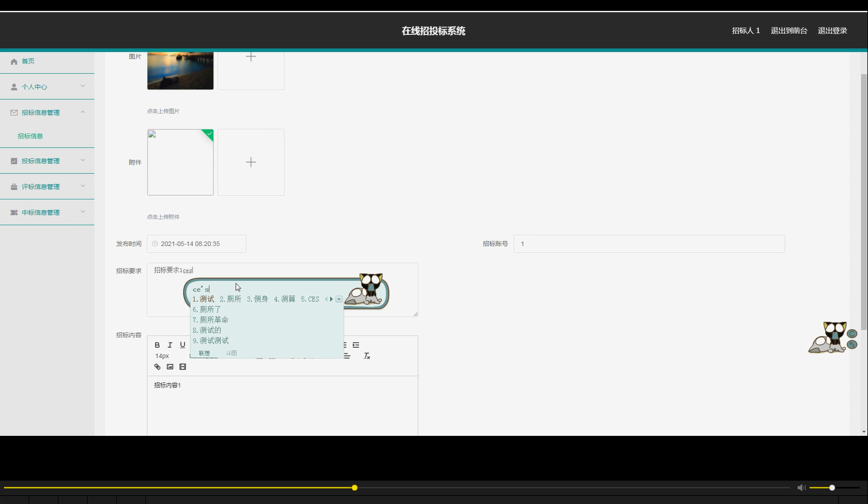Expand the 中标信息管理 menu chevron
This screenshot has height=504, width=868.
click(83, 212)
